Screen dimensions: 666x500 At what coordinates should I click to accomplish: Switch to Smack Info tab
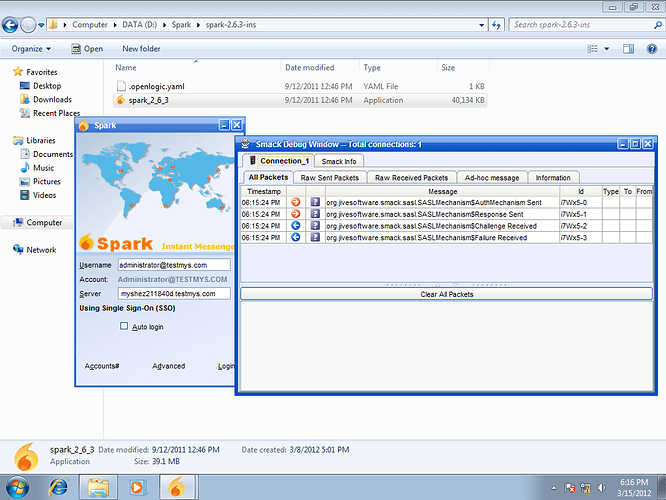coord(339,161)
